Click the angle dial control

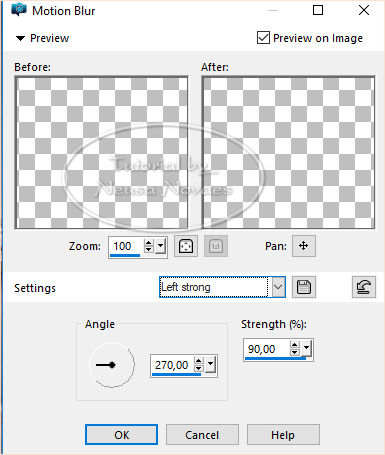tap(112, 365)
